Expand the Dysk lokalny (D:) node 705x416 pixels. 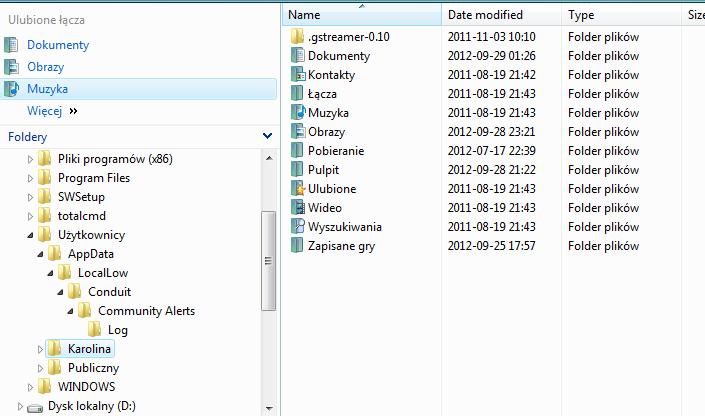point(20,406)
